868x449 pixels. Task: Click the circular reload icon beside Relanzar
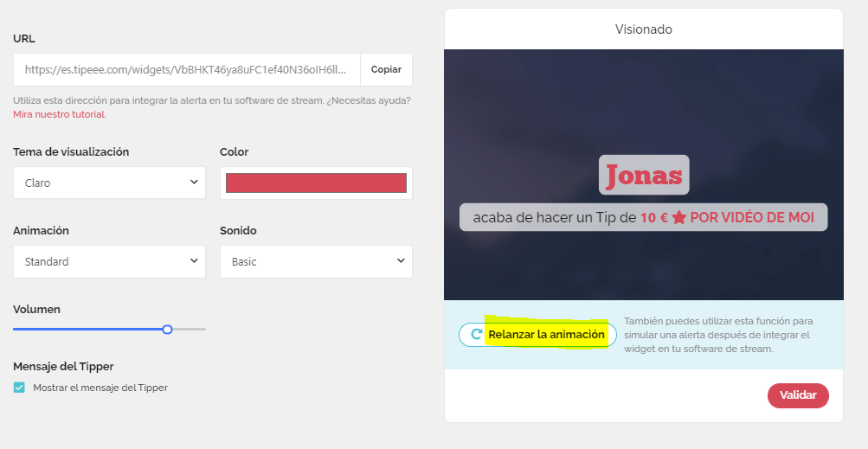click(x=475, y=335)
